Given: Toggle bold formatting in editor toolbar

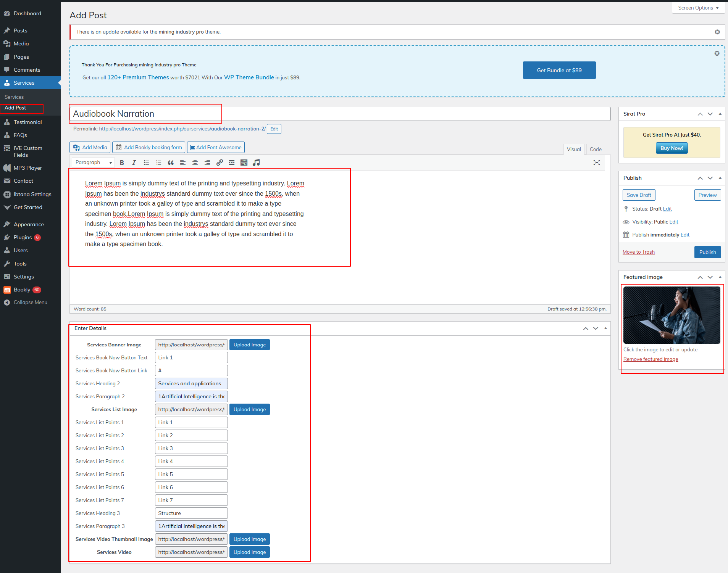Looking at the screenshot, I should click(x=122, y=163).
